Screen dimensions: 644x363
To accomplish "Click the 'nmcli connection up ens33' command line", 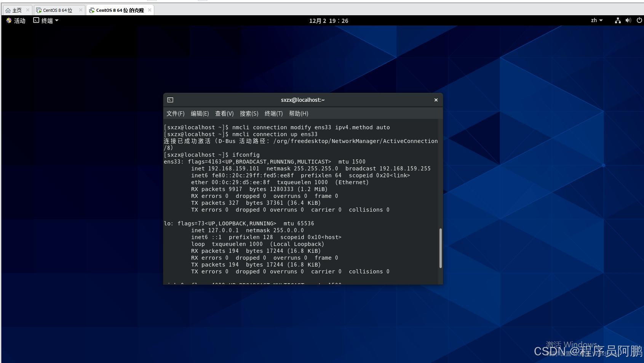I will 241,134.
